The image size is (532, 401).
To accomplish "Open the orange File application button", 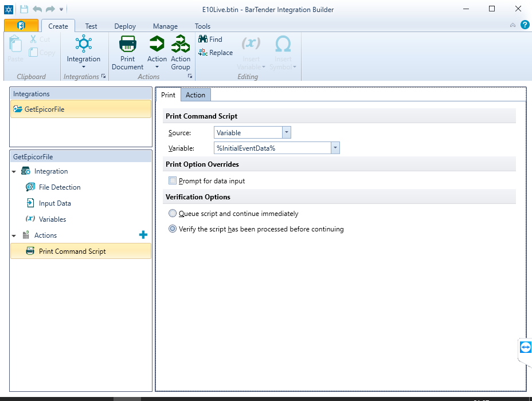I will (21, 25).
